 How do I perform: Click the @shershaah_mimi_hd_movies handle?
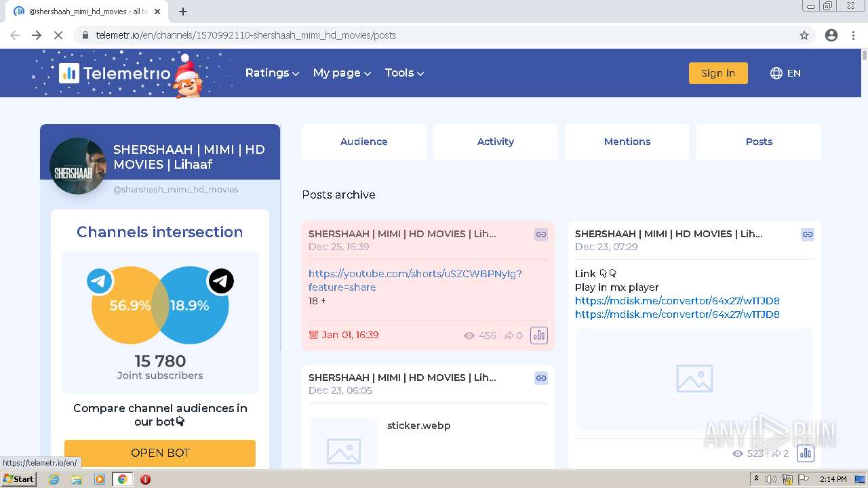[176, 190]
